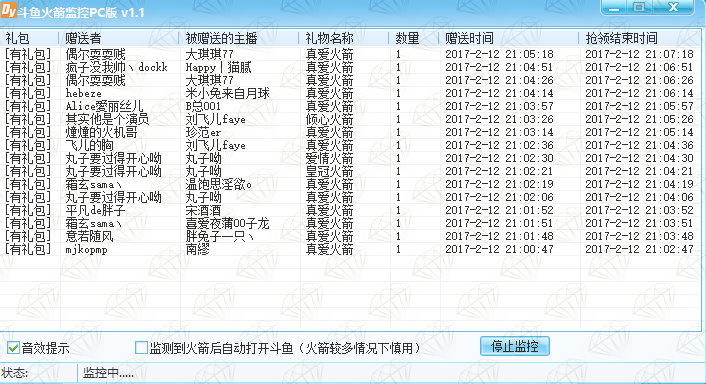This screenshot has width=706, height=384.
Task: Click gift name 倾心火箭 cell
Action: point(329,119)
